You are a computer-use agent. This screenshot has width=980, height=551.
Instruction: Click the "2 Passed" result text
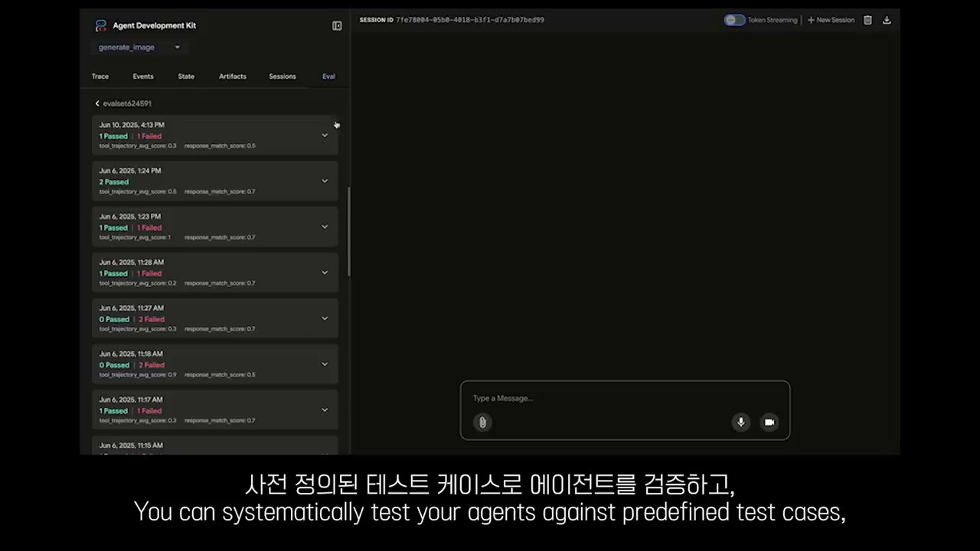tap(114, 182)
